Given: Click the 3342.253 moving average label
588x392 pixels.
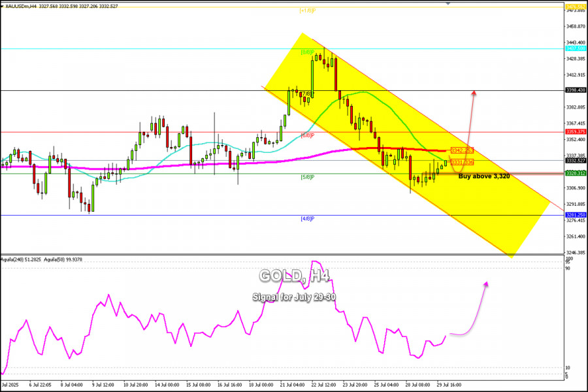Looking at the screenshot, I should (462, 150).
